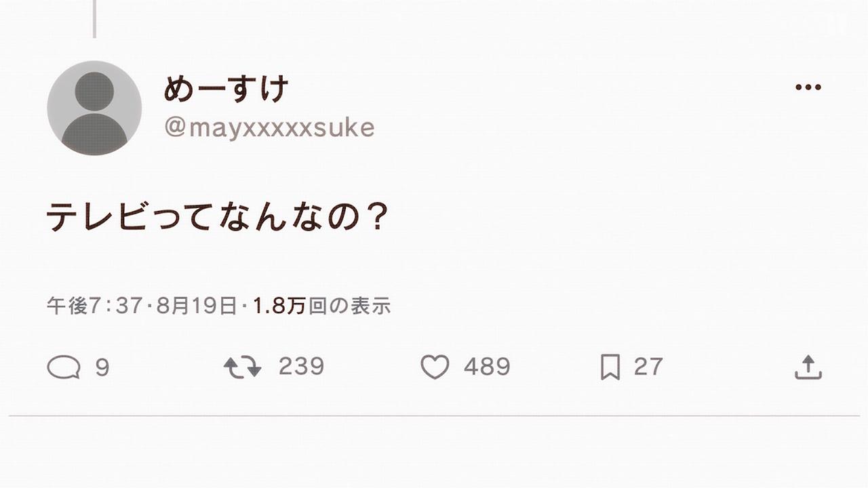The image size is (868, 488).
Task: View analytics via 1.8万回の表示
Action: point(322,306)
